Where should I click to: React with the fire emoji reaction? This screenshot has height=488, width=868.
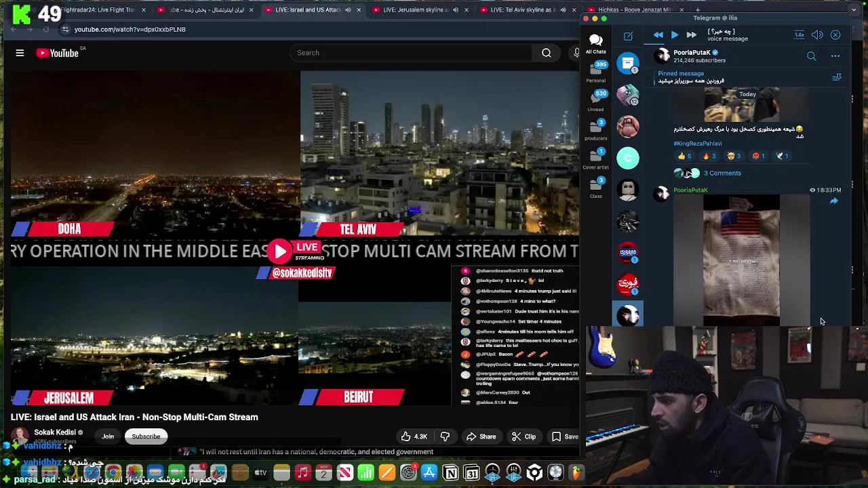[x=709, y=156]
